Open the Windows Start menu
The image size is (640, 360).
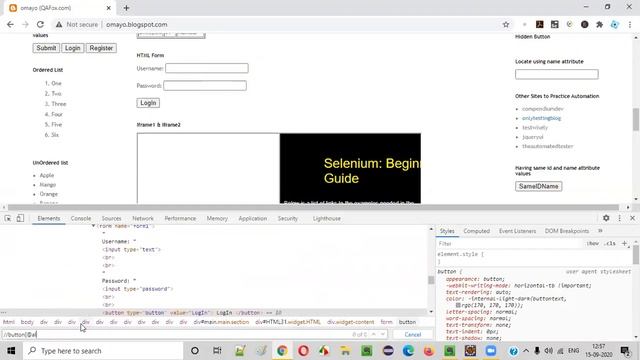[x=11, y=351]
